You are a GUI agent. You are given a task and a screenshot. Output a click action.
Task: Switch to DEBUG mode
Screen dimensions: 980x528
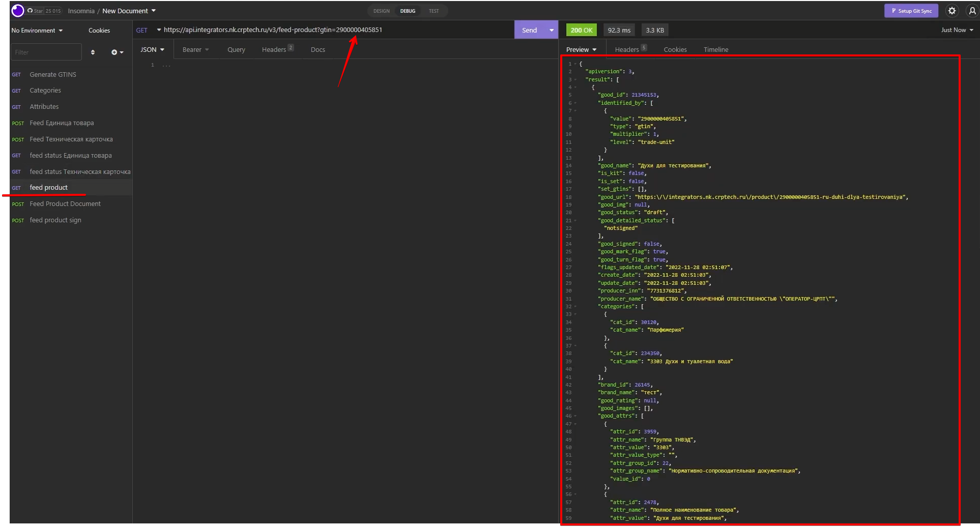408,11
